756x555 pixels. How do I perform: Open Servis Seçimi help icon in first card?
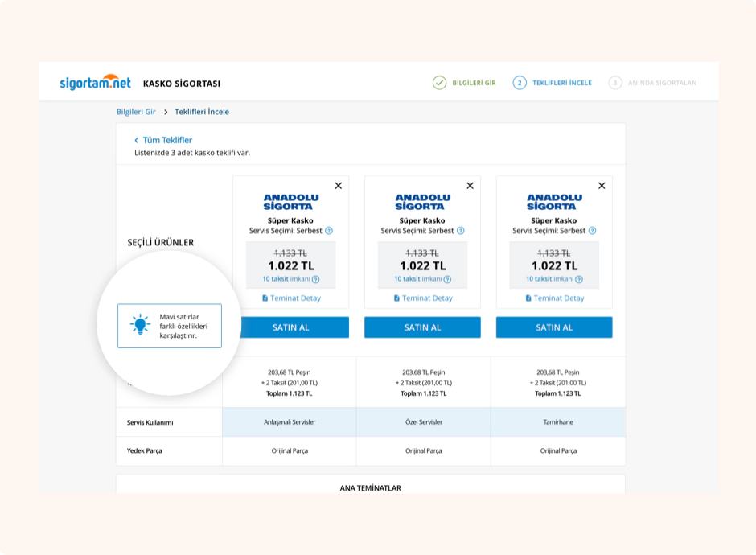point(329,231)
